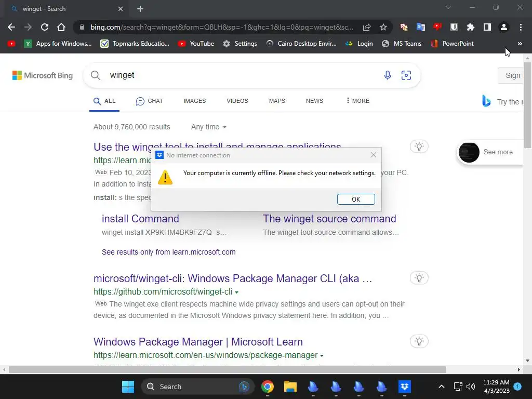Toggle the browser side panel icon
The width and height of the screenshot is (532, 399).
point(487,27)
